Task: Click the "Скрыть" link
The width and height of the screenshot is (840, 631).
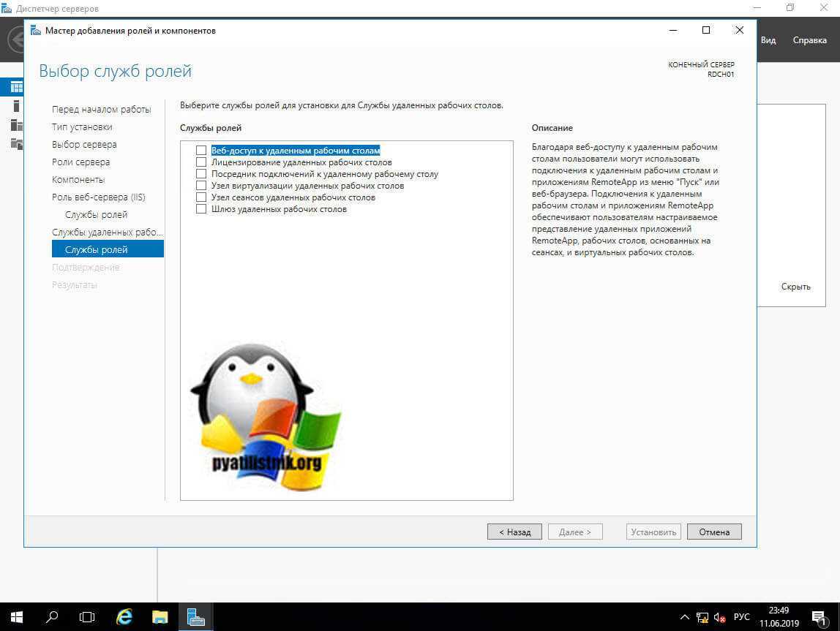Action: 795,287
